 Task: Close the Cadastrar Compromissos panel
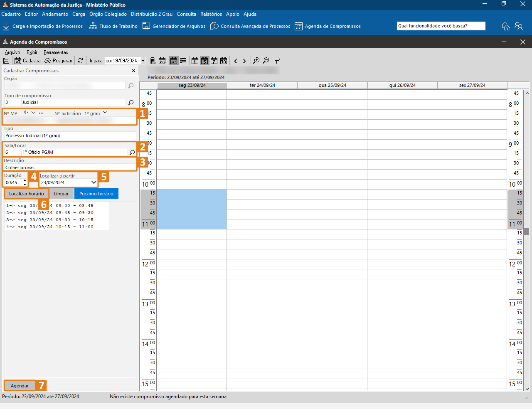pyautogui.click(x=133, y=71)
